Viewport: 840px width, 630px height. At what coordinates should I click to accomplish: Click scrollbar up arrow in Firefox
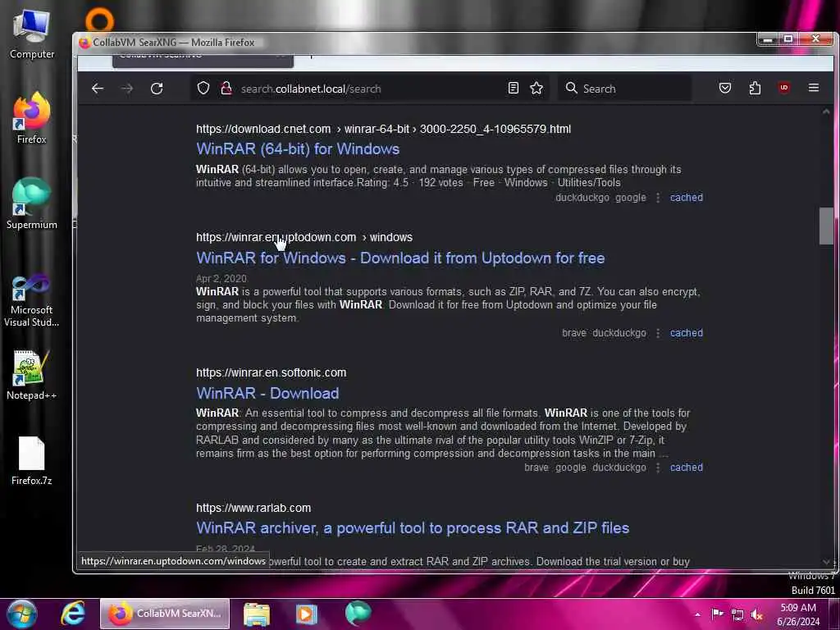tap(826, 112)
